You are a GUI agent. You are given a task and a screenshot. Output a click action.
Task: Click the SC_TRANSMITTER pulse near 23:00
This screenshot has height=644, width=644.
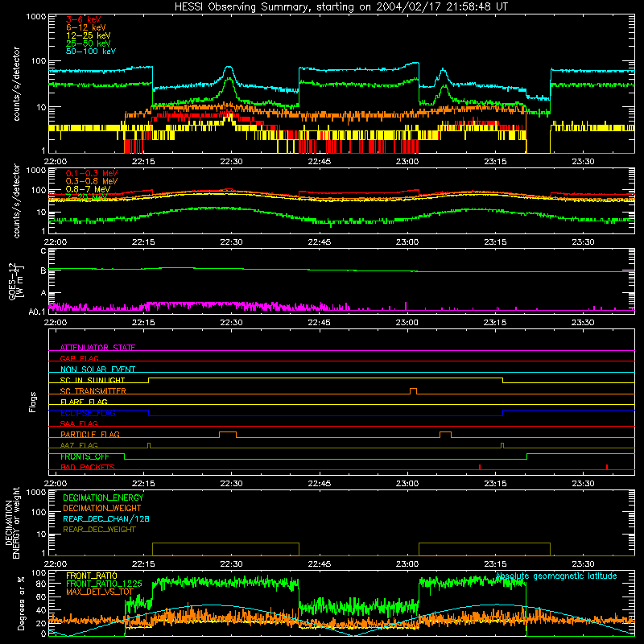(413, 391)
